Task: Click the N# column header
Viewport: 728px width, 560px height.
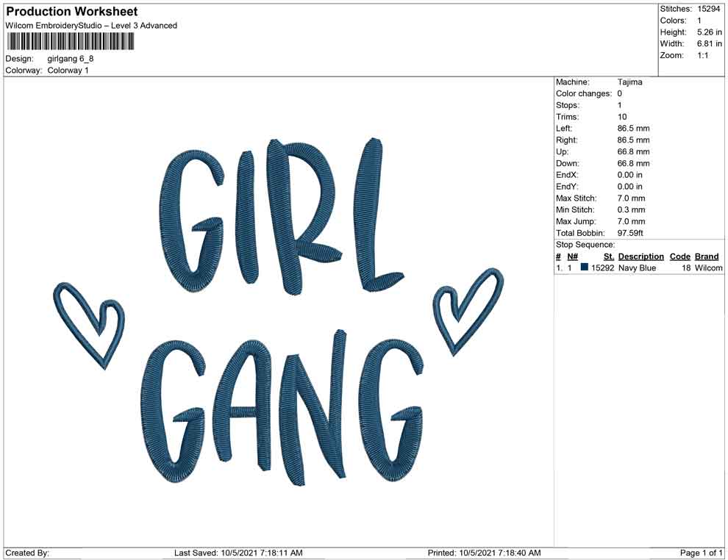Action: pos(572,256)
